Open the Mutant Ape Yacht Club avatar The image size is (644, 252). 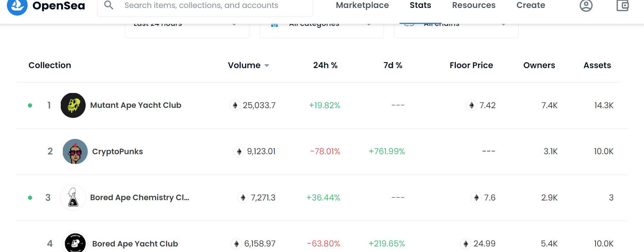(73, 105)
